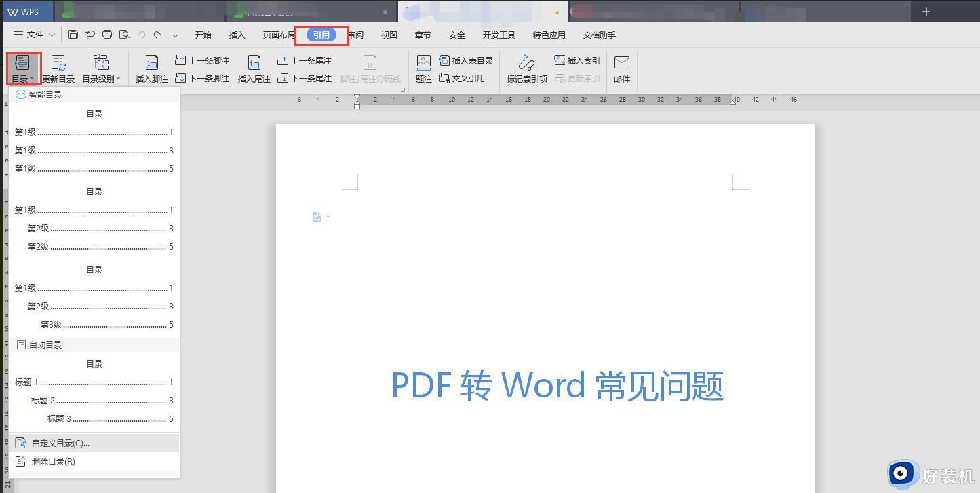Click the print preview icon
Viewport: 980px width, 493px height.
pos(124,35)
